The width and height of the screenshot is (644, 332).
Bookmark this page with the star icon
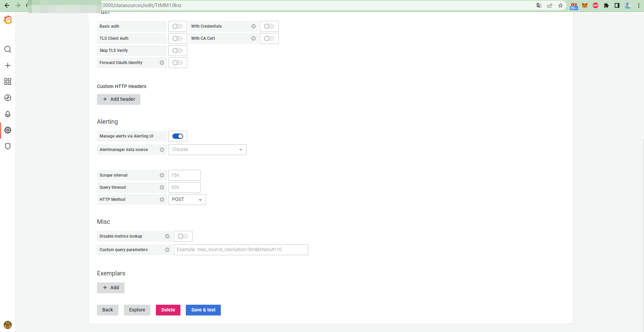561,5
